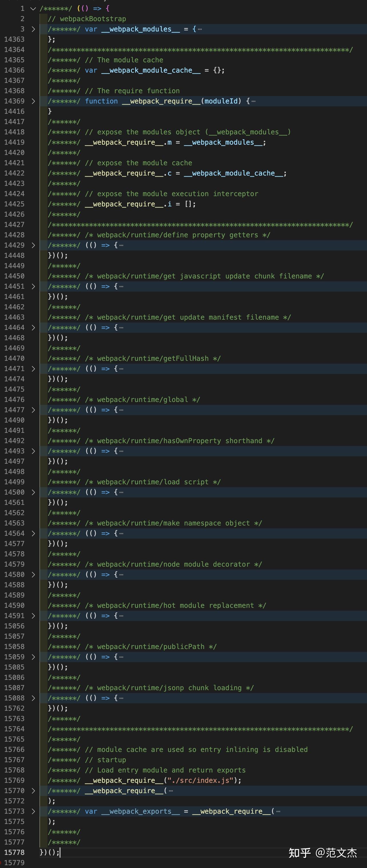367x868 pixels.
Task: Click '__webpack_require__.i = [];' line
Action: 140,204
